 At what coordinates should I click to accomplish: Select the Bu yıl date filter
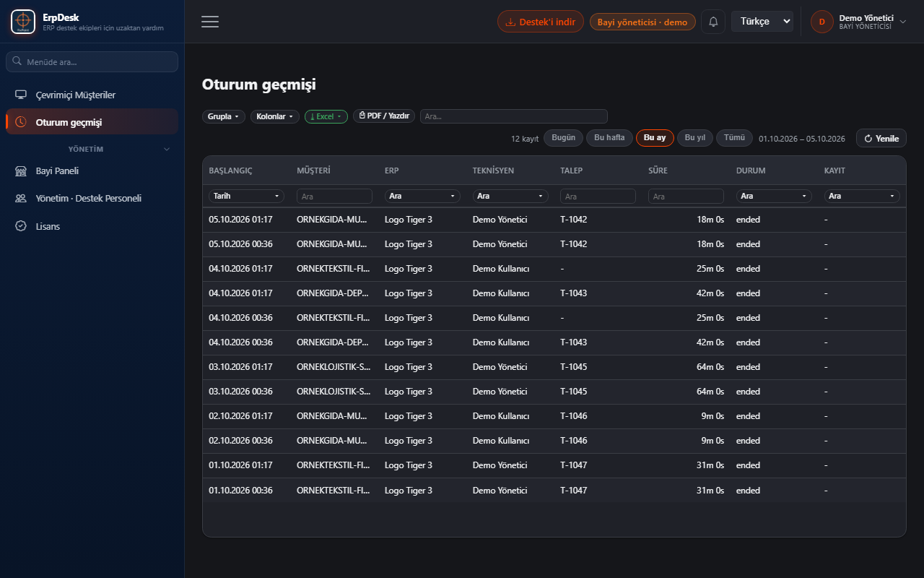695,138
